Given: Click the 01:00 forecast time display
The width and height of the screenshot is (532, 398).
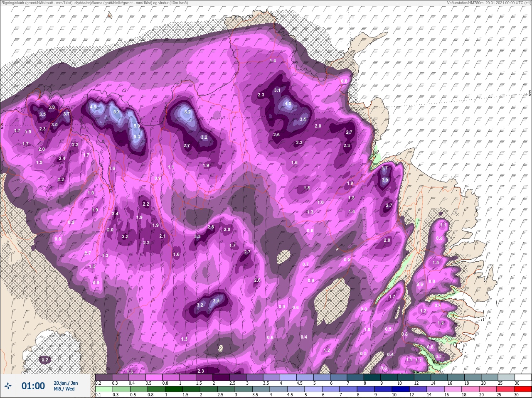Looking at the screenshot, I should tap(33, 386).
